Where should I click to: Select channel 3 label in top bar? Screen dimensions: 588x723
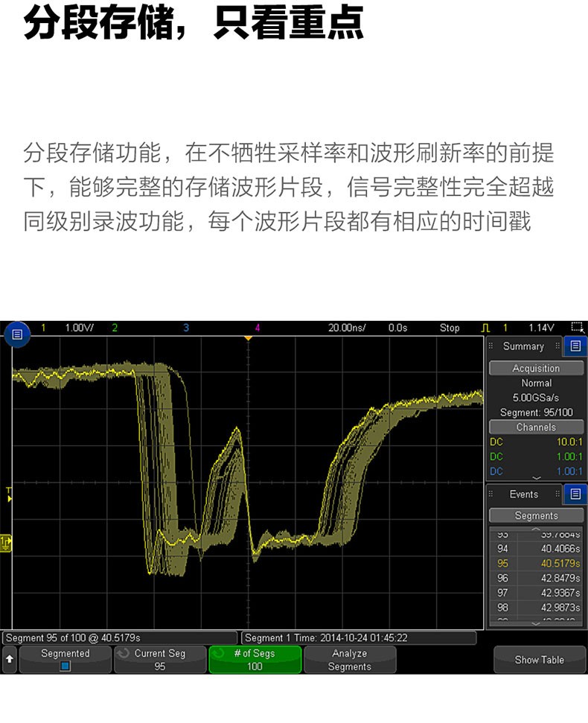click(x=186, y=328)
